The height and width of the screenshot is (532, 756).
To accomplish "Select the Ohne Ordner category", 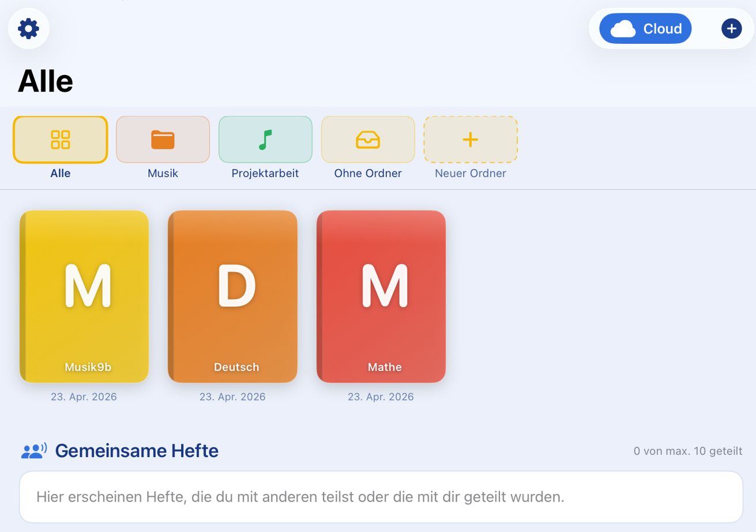I will click(x=367, y=147).
